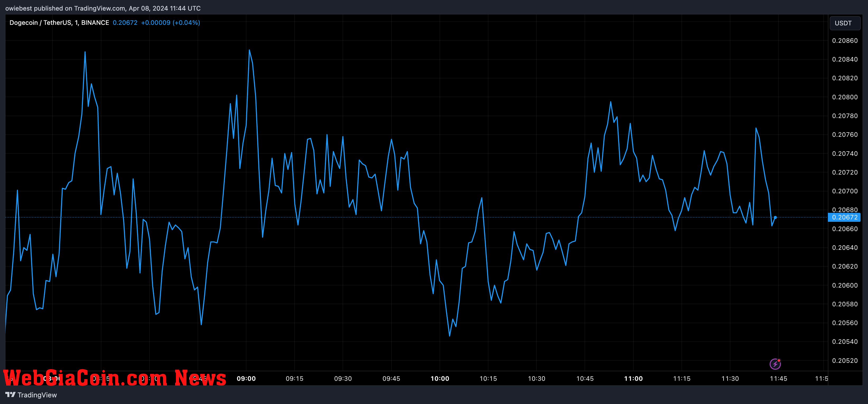The image size is (868, 404).
Task: Click the 0.20660 price axis label
Action: (x=845, y=229)
